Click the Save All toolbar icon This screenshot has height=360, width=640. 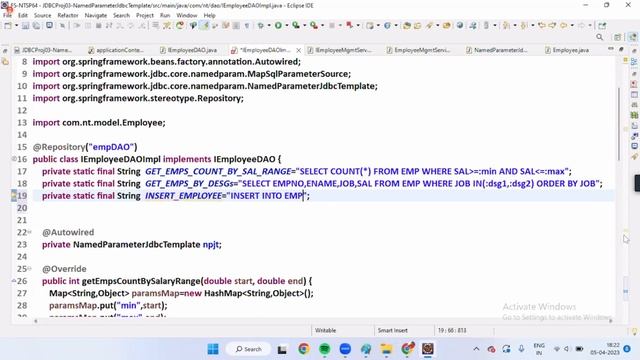point(36,25)
